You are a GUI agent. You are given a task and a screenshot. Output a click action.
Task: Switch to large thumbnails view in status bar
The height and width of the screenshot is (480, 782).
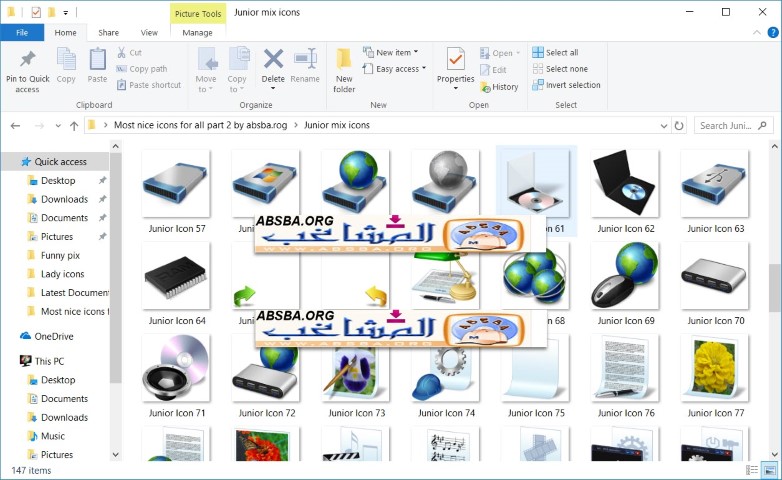[x=769, y=470]
